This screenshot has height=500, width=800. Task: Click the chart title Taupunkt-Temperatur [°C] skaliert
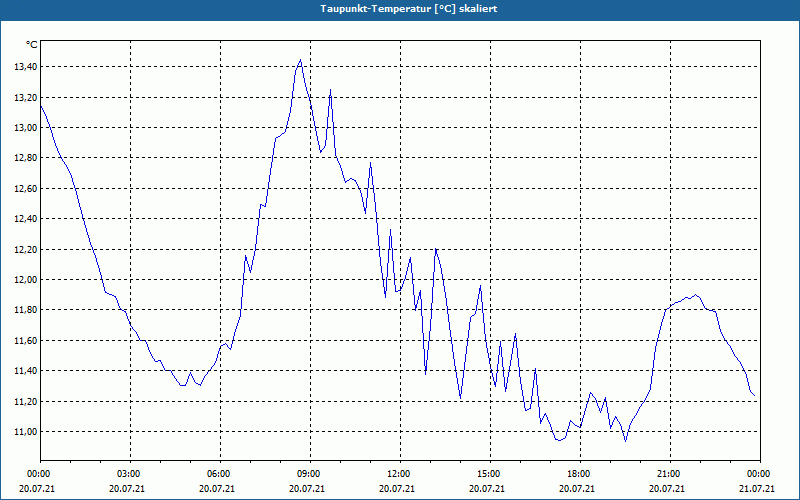click(x=408, y=9)
